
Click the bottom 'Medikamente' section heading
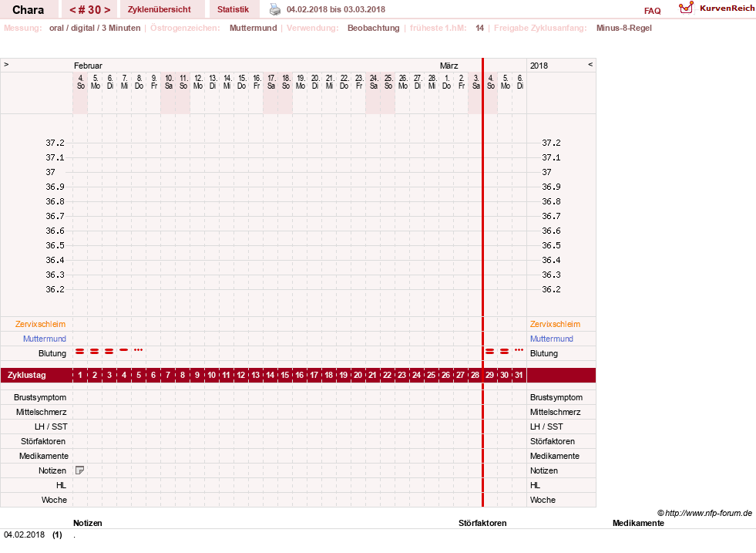(x=638, y=523)
